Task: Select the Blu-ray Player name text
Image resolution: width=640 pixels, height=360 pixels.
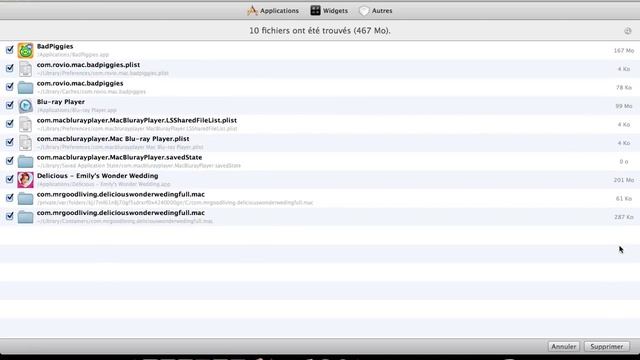Action: coord(61,102)
